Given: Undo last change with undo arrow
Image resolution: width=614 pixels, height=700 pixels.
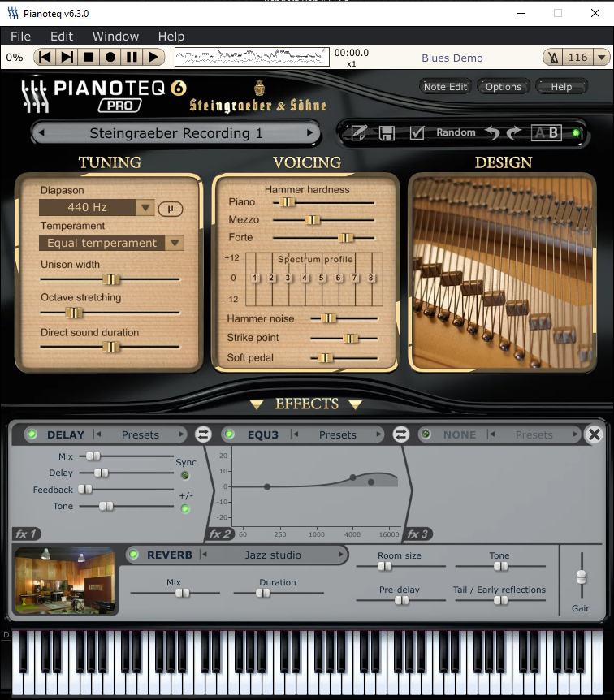Looking at the screenshot, I should click(492, 132).
